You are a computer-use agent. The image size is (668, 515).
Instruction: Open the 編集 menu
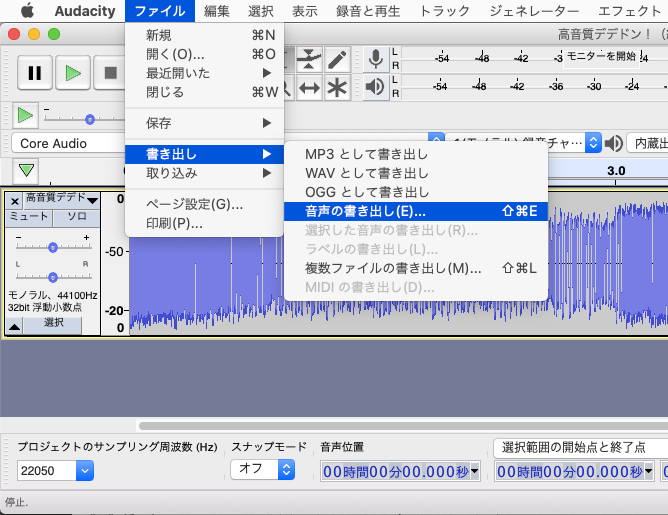point(216,11)
